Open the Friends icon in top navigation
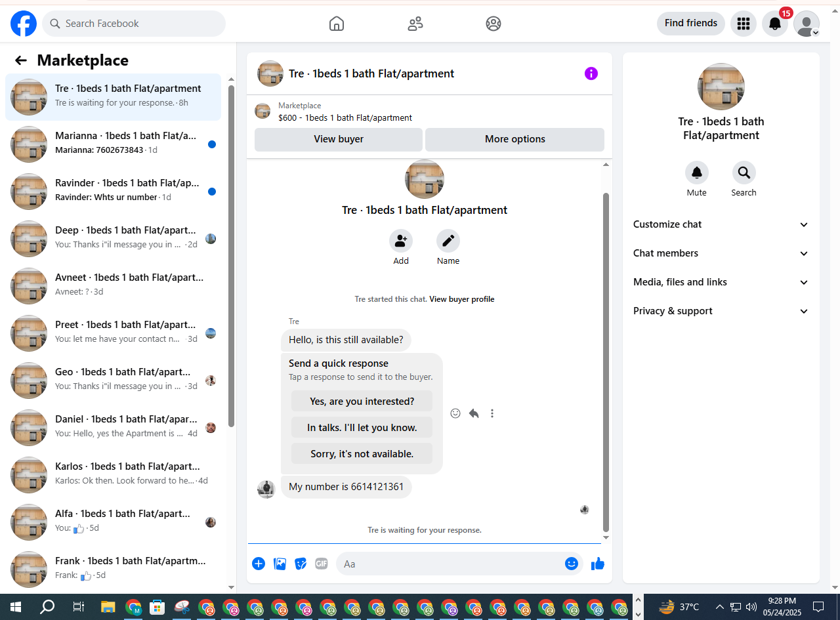The image size is (840, 620). (415, 24)
